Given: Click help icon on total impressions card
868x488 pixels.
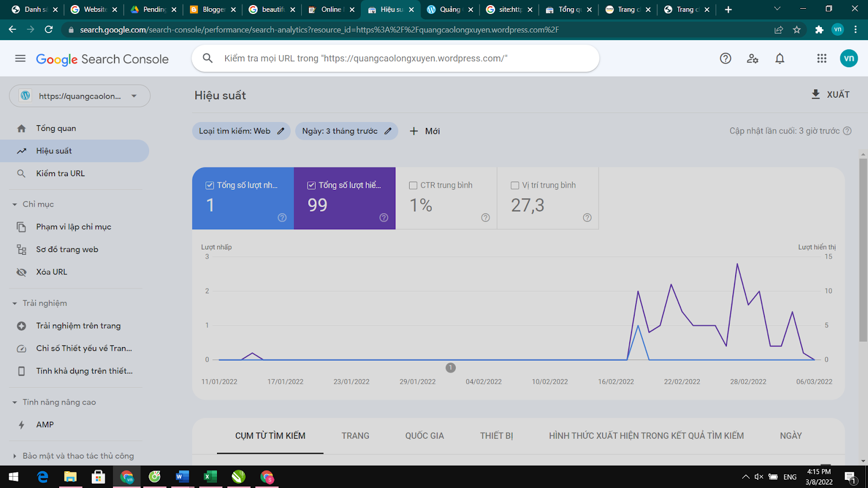Looking at the screenshot, I should 384,217.
